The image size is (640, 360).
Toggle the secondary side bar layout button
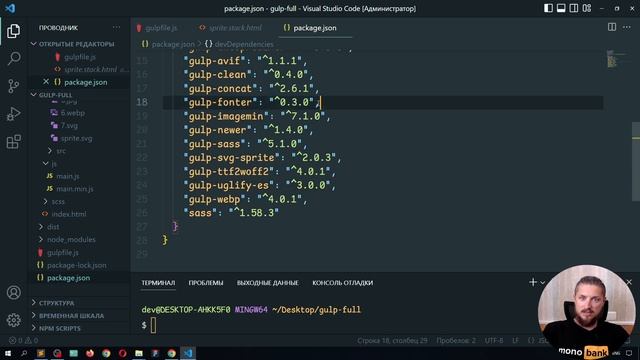(x=574, y=8)
